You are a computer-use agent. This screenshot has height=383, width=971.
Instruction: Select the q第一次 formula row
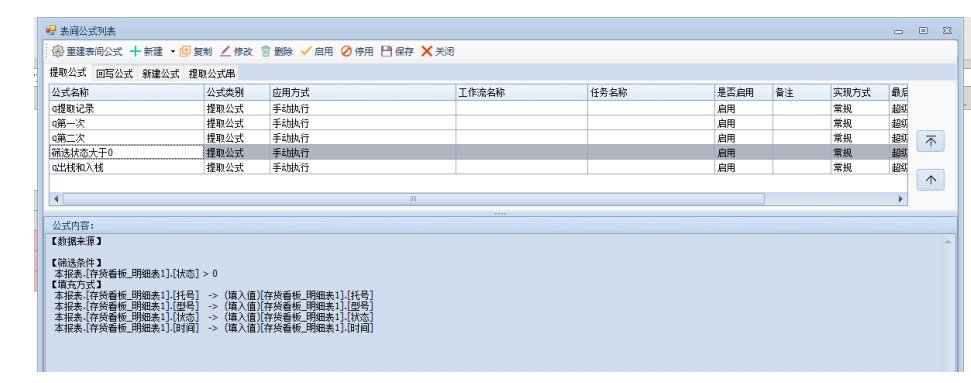click(x=478, y=123)
